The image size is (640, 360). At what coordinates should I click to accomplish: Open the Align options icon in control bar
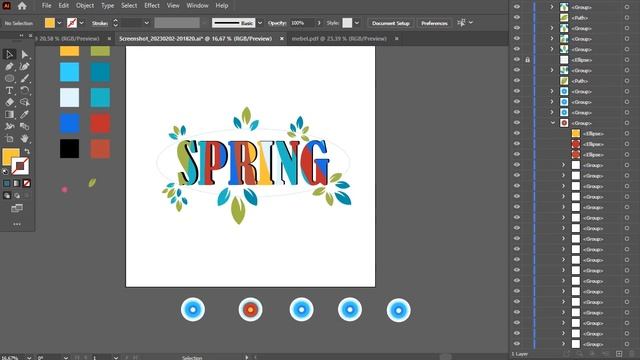461,23
